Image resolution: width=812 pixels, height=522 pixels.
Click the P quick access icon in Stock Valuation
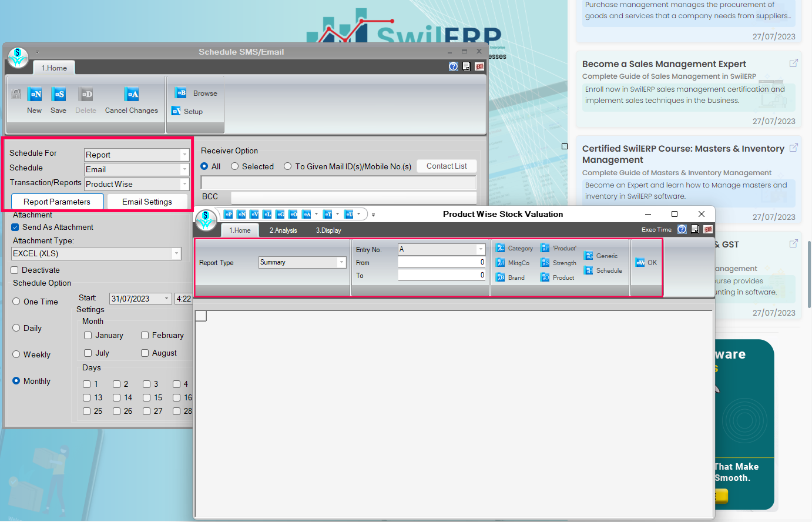[228, 214]
